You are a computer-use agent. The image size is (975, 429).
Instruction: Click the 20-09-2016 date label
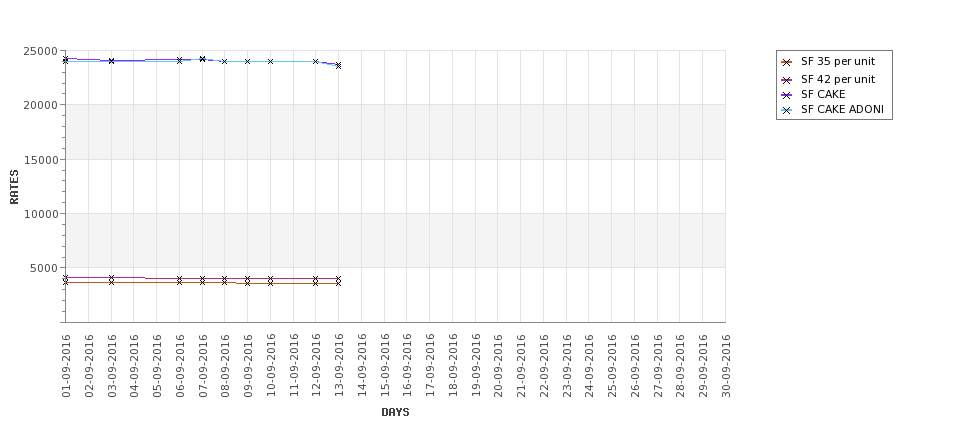pyautogui.click(x=498, y=366)
